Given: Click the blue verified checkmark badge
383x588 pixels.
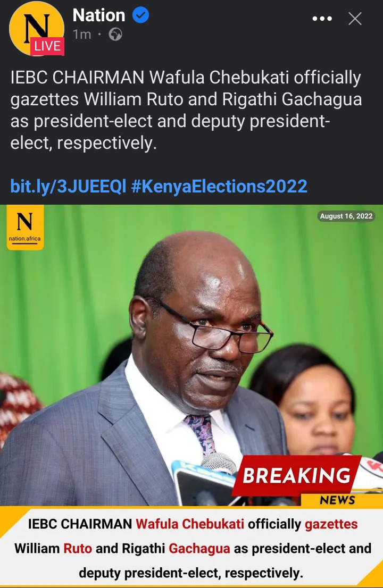Looking at the screenshot, I should click(x=140, y=15).
